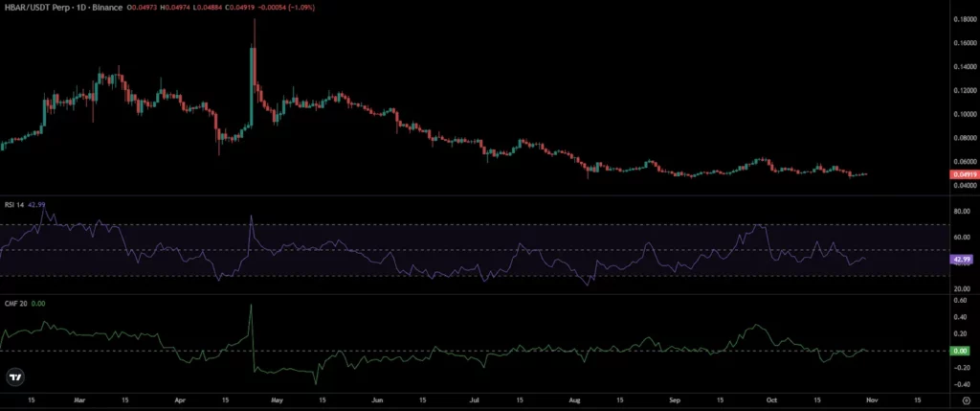Screen dimensions: 980x411
Task: Select the RSI 14 indicator label
Action: (x=12, y=205)
